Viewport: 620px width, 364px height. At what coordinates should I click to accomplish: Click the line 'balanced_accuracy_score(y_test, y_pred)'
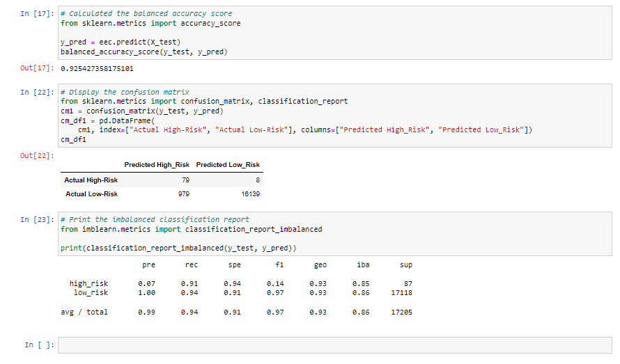click(144, 52)
